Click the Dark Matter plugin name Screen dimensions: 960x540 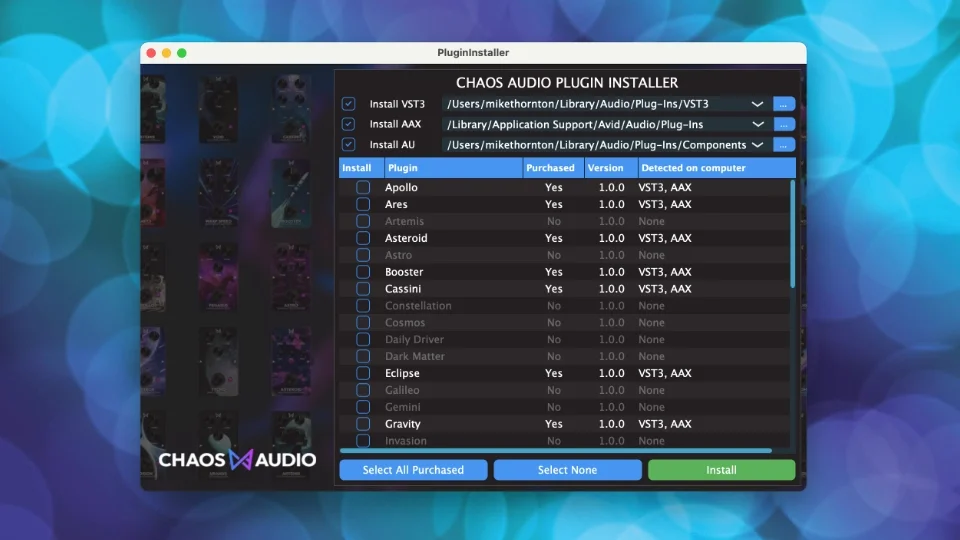(x=414, y=356)
